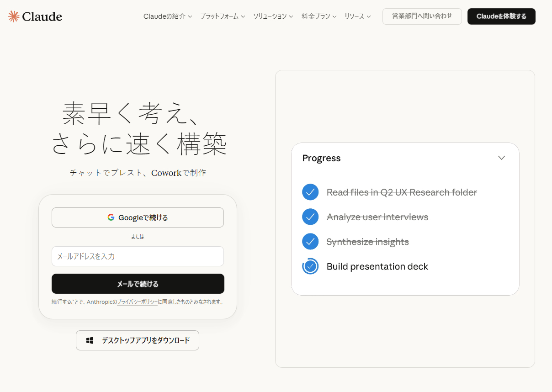Screen dimensions: 552x392
Task: Click the chevron next to 料金プラン
Action: click(x=334, y=16)
